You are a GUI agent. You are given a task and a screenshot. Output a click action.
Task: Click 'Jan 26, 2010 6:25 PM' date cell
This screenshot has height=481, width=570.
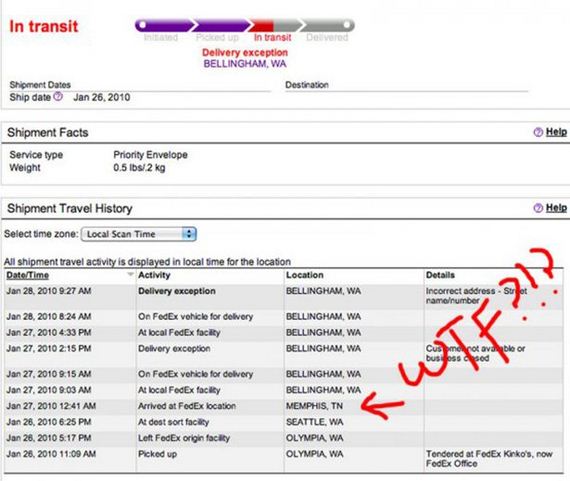coord(49,422)
